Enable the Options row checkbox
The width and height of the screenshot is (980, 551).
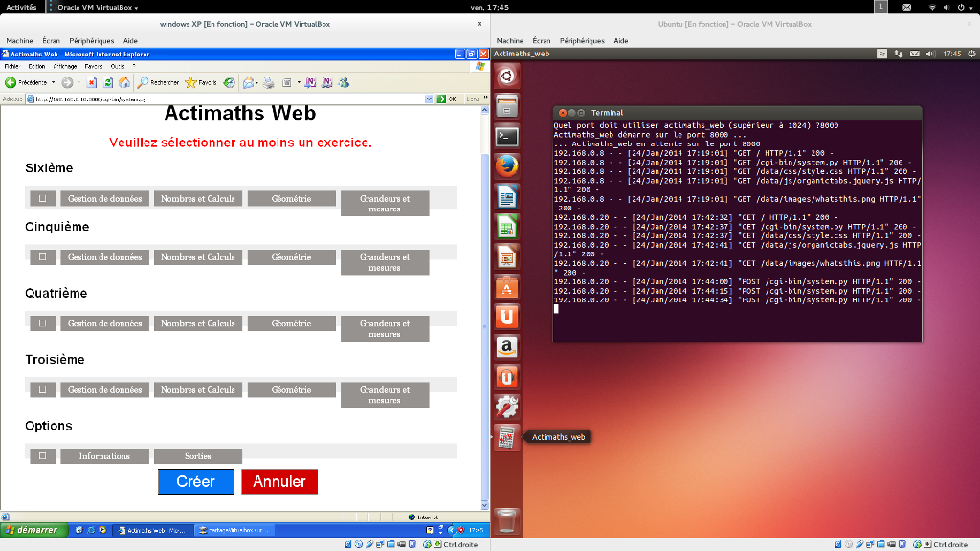click(42, 456)
